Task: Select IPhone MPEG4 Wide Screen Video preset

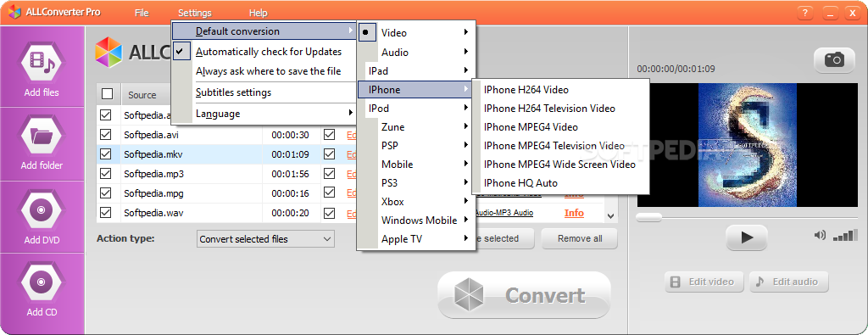Action: [x=560, y=164]
